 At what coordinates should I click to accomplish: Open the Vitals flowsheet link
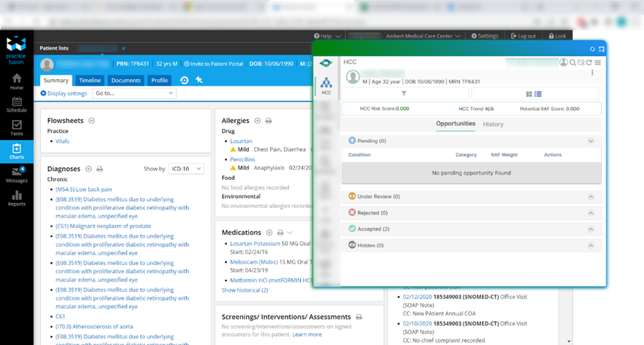[x=62, y=141]
